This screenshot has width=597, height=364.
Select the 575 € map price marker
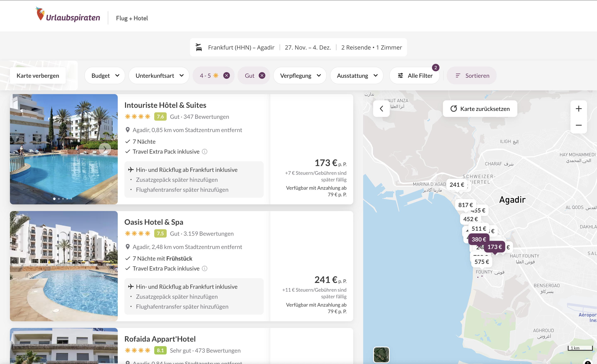coord(481,262)
